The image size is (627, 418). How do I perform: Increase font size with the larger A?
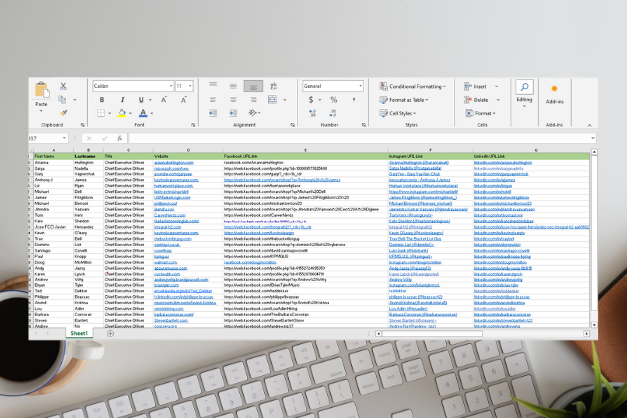(x=164, y=100)
